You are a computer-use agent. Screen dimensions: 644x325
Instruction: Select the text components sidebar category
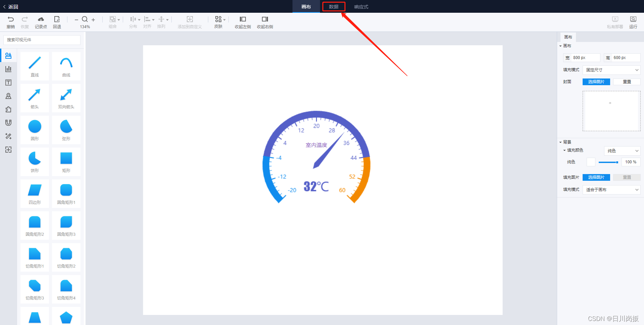[x=8, y=83]
